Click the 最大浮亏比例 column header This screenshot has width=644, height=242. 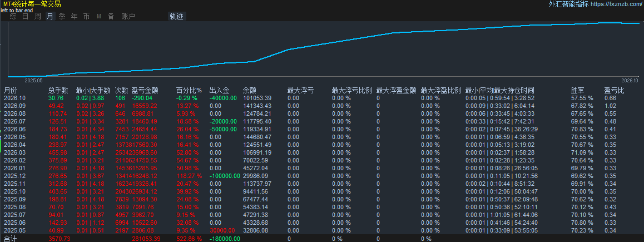351,90
